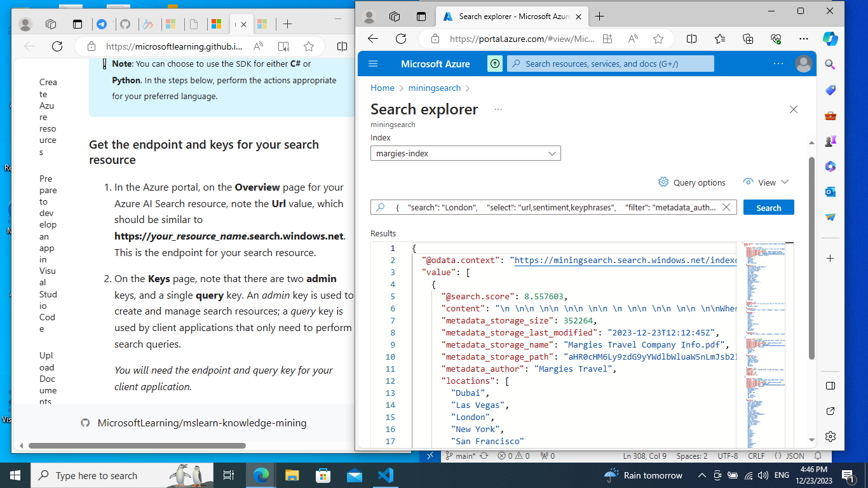Open Edge sidebar settings gear

(830, 437)
